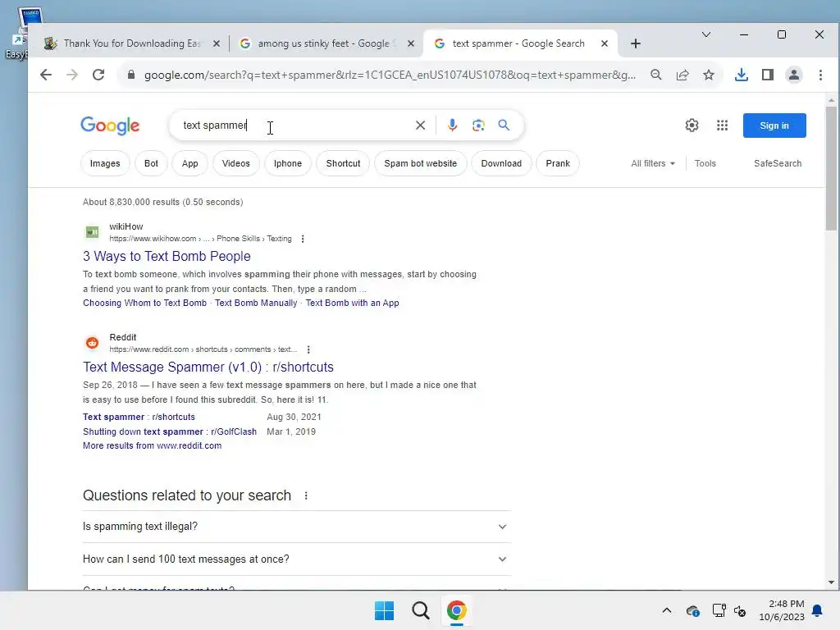The width and height of the screenshot is (840, 630).
Task: Click Chrome icon in taskbar
Action: click(456, 610)
